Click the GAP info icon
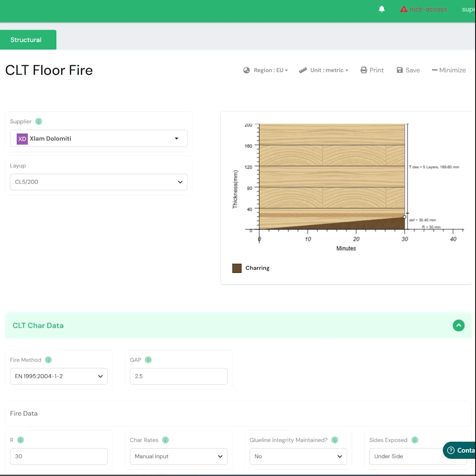The width and height of the screenshot is (476, 476). click(148, 360)
